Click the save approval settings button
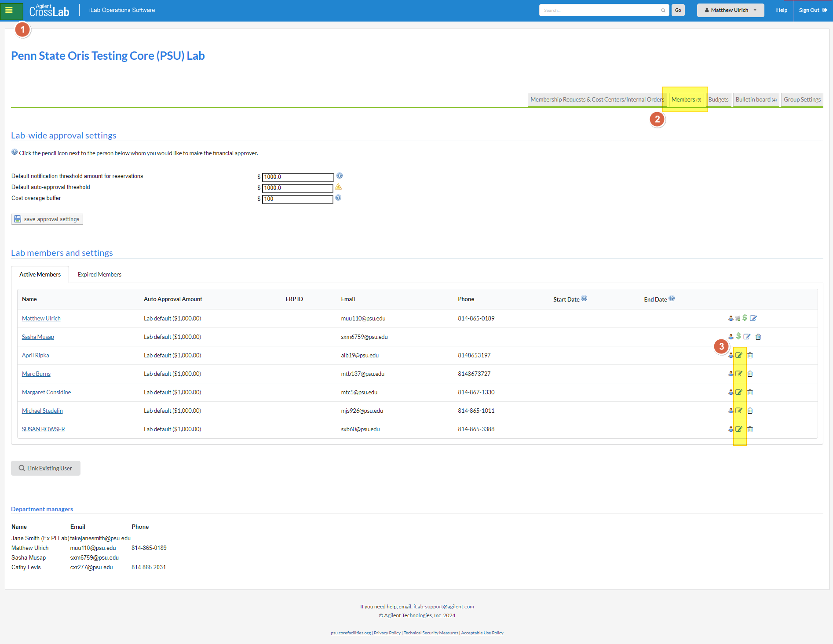The image size is (833, 644). point(47,219)
